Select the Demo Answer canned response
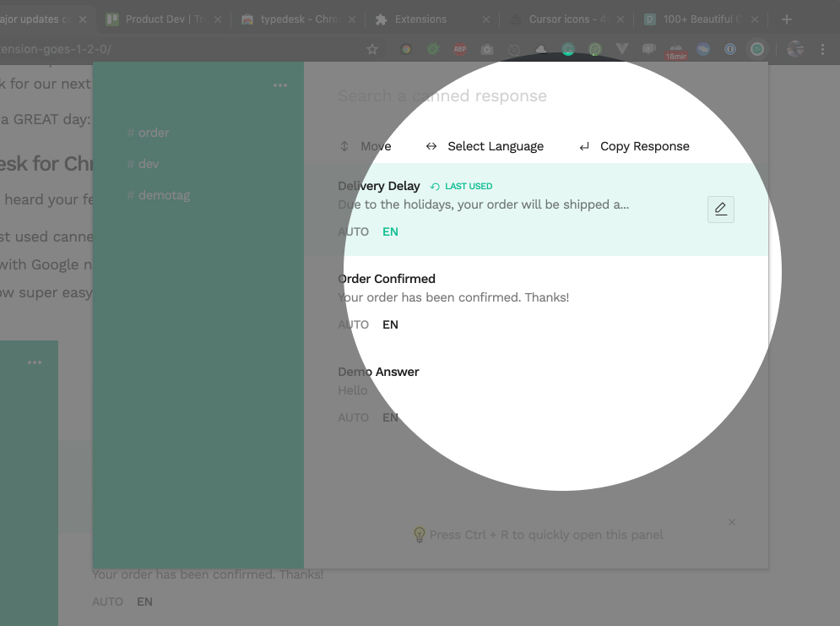Image resolution: width=840 pixels, height=626 pixels. coord(378,372)
